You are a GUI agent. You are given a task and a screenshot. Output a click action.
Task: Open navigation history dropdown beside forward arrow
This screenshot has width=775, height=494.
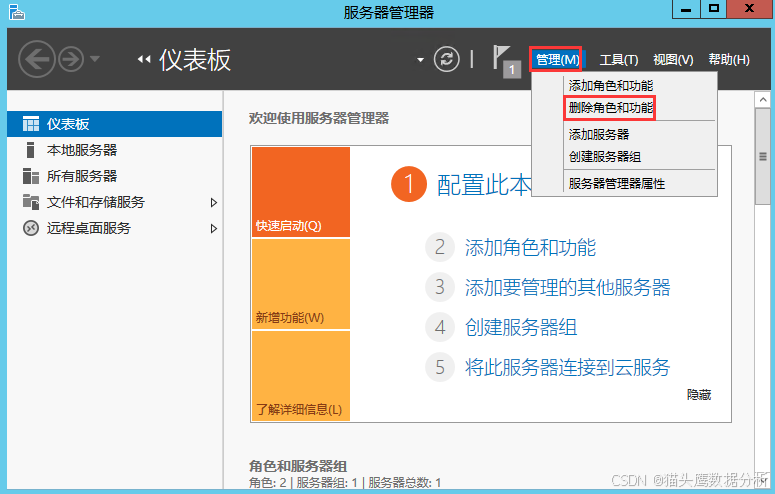pos(95,59)
